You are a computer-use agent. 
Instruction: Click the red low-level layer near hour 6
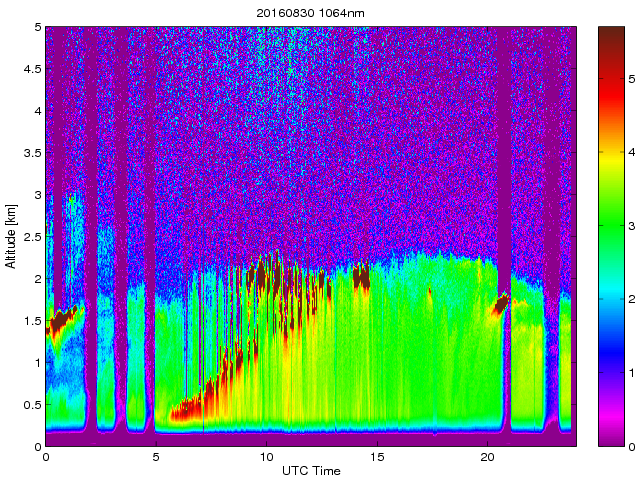tap(185, 408)
